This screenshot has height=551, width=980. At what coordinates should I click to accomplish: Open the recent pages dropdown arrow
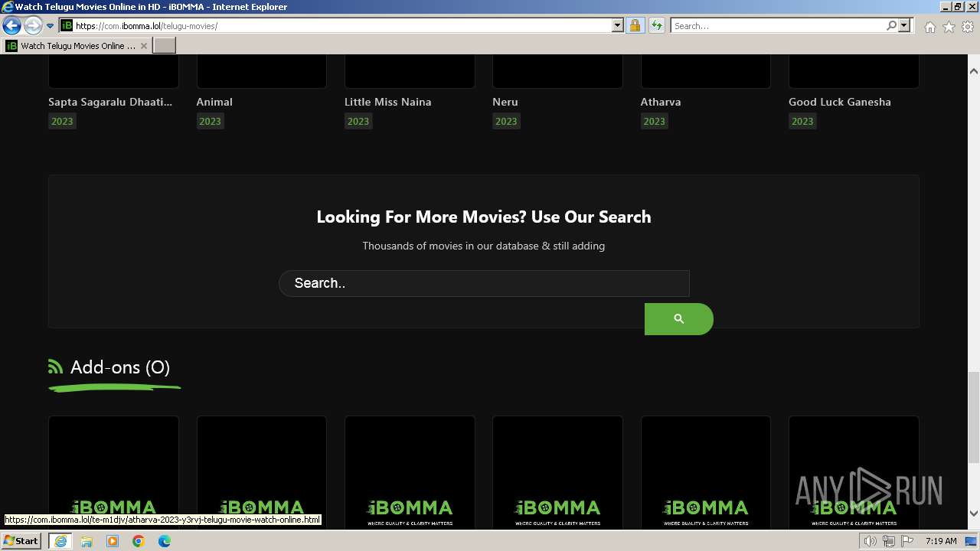coord(51,26)
